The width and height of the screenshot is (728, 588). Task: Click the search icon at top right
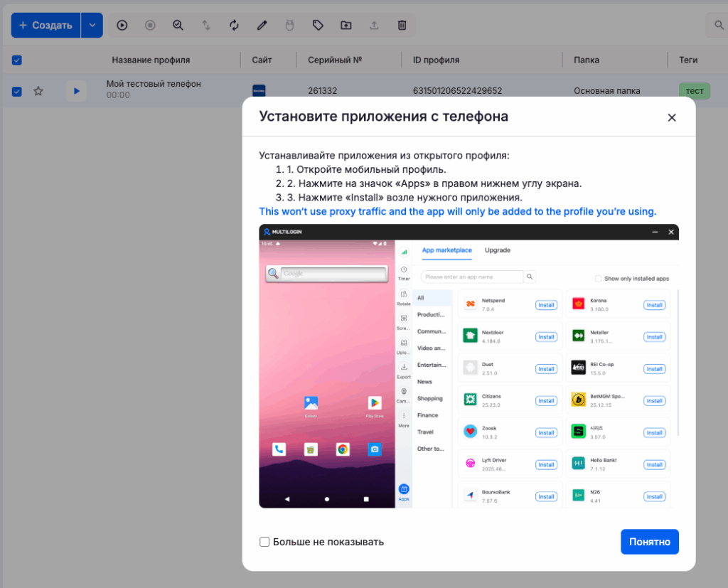pos(719,25)
